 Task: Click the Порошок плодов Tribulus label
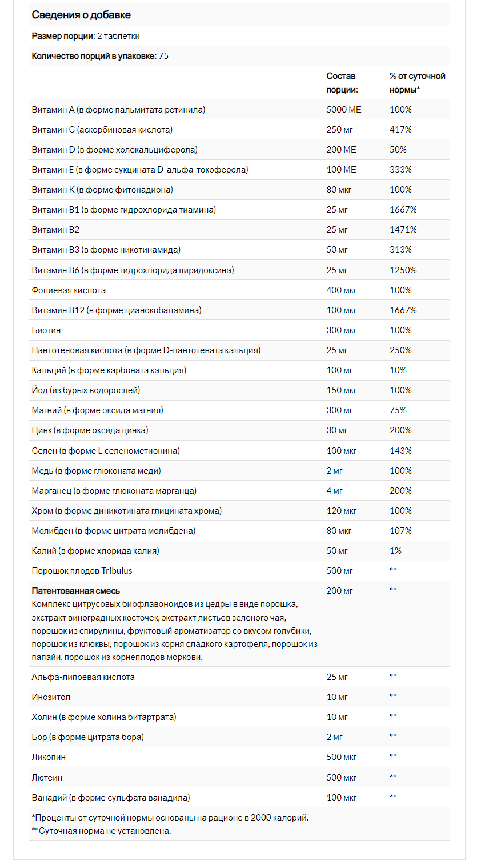click(x=82, y=571)
